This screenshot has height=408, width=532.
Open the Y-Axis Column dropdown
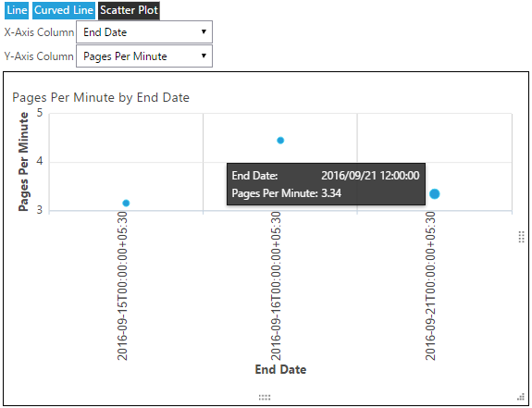pos(144,56)
